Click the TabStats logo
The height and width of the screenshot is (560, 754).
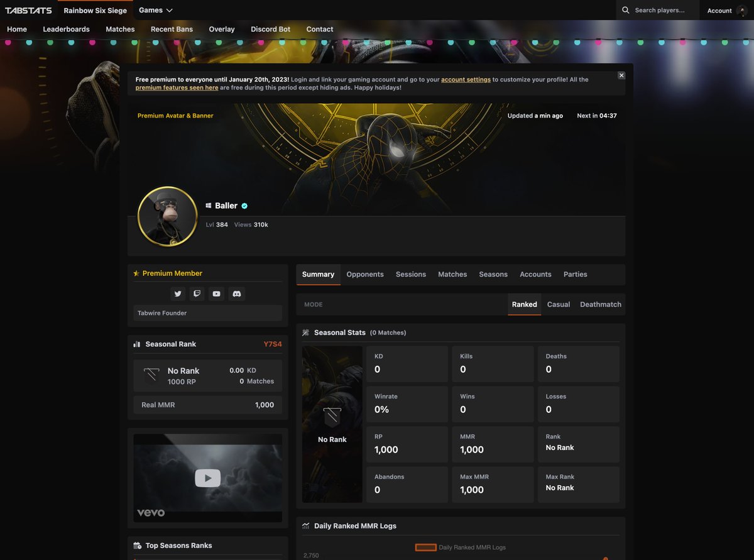tap(28, 10)
